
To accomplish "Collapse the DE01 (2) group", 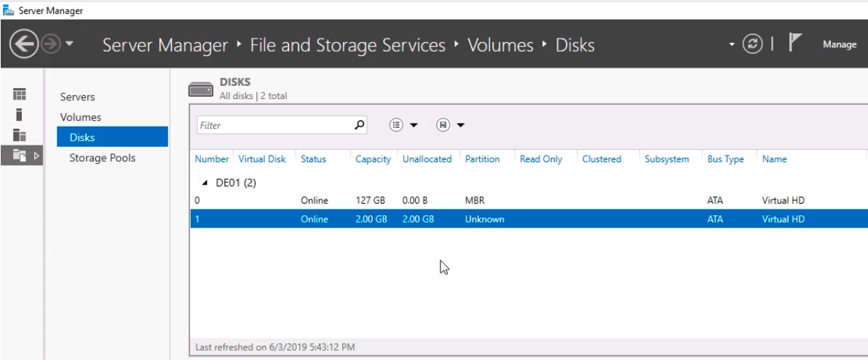I will [x=205, y=183].
